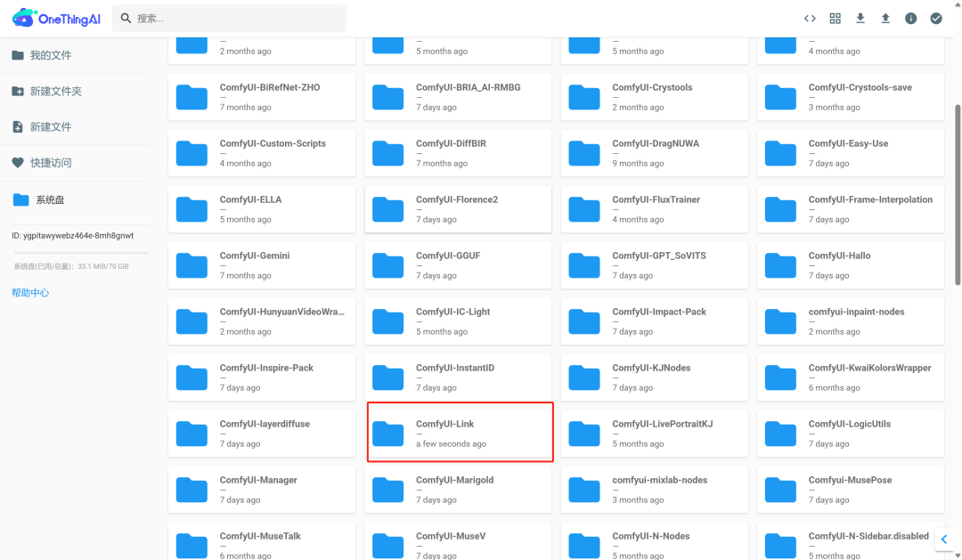Click the upload arrow icon
962x560 pixels.
click(885, 19)
